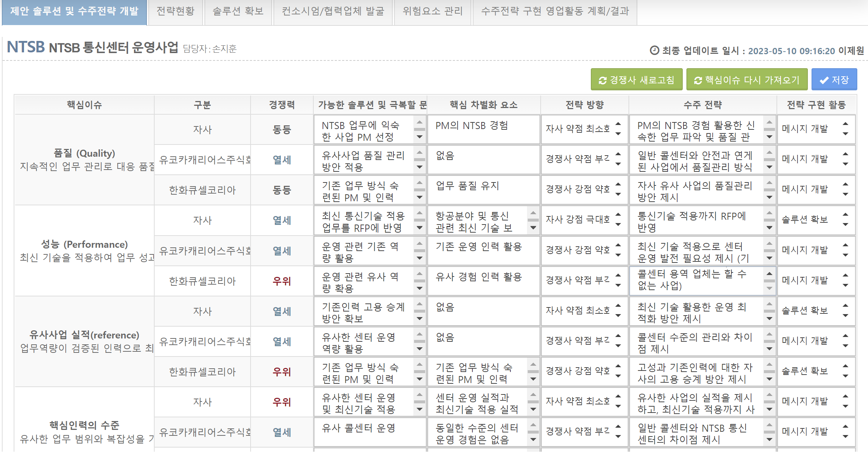Click the 핵심인력의 수준 issue title
The image size is (868, 452).
[85, 425]
